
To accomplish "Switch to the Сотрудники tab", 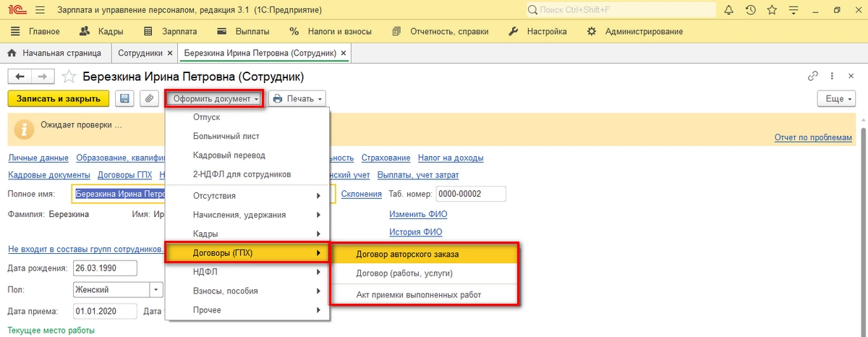I will coord(140,54).
